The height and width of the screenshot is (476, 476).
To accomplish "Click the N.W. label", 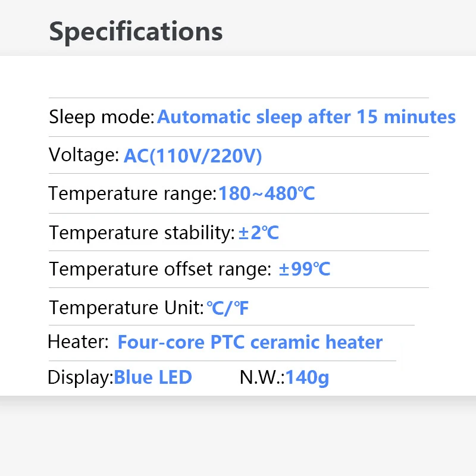I will click(x=262, y=377).
